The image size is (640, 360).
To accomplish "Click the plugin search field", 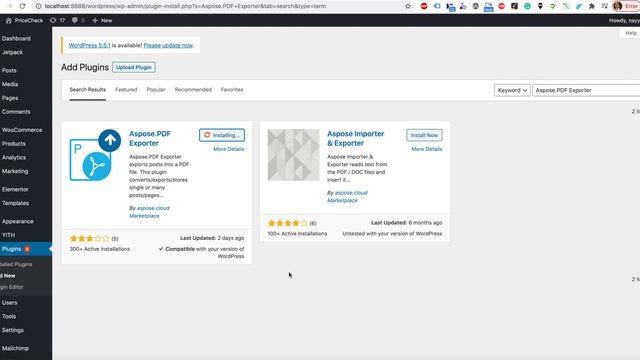I will click(x=586, y=90).
